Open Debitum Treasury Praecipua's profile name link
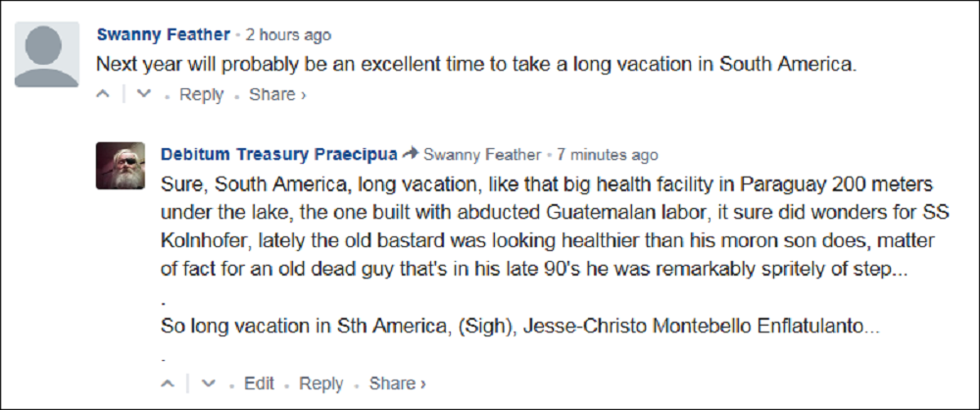This screenshot has height=410, width=980. 278,154
